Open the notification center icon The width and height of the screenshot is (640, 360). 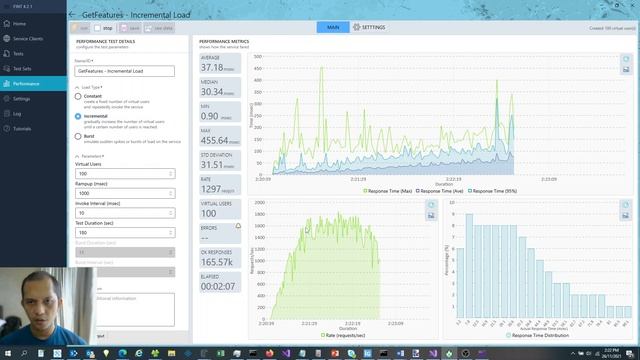[630, 353]
